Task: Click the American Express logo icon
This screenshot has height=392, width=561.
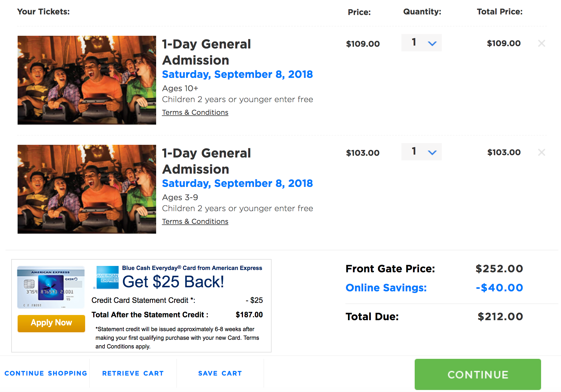Action: [x=107, y=277]
